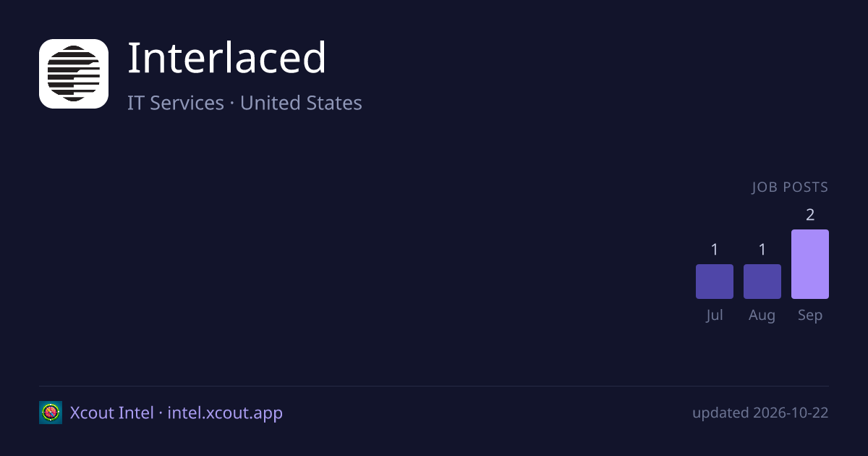Click the Xcout Intel favicon icon
Viewport: 868px width, 456px height.
(51, 413)
